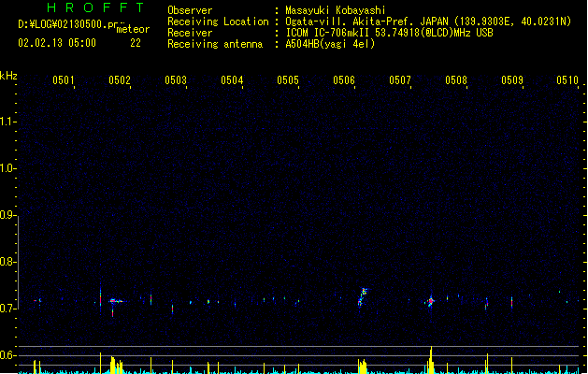
Task: Click the slanted meteor echo near 0506
Action: tap(363, 296)
